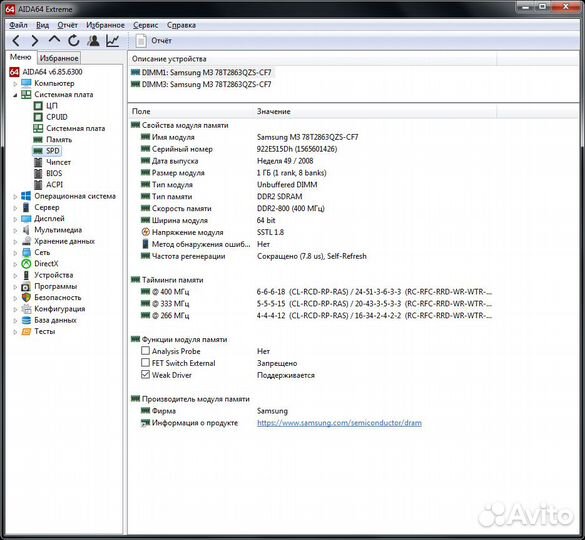Click the Конфигурация icon

pos(26,309)
